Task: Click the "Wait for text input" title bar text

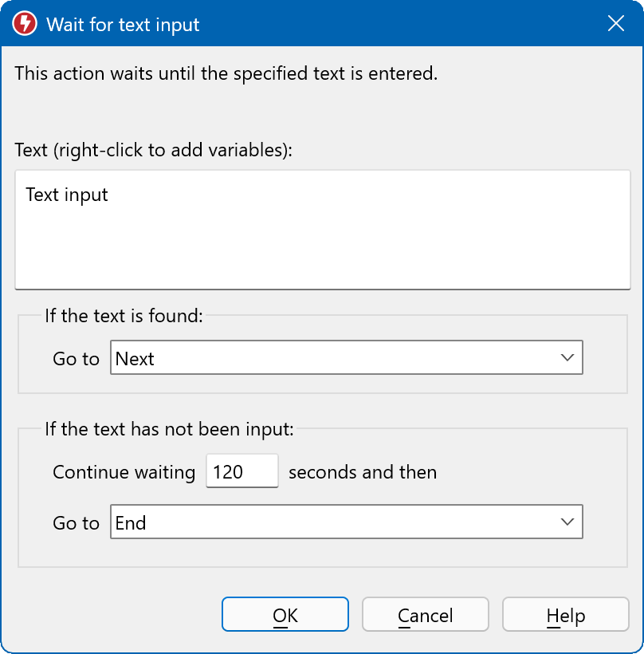Action: click(x=123, y=25)
